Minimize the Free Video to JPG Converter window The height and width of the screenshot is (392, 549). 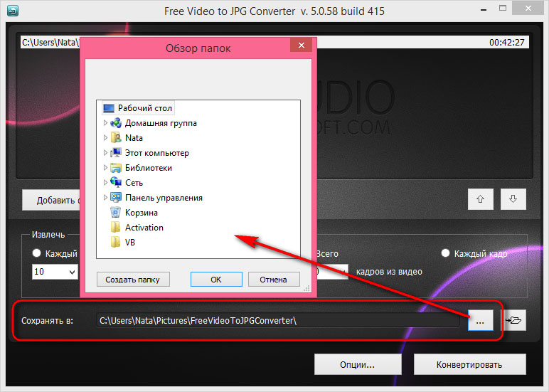[x=484, y=9]
